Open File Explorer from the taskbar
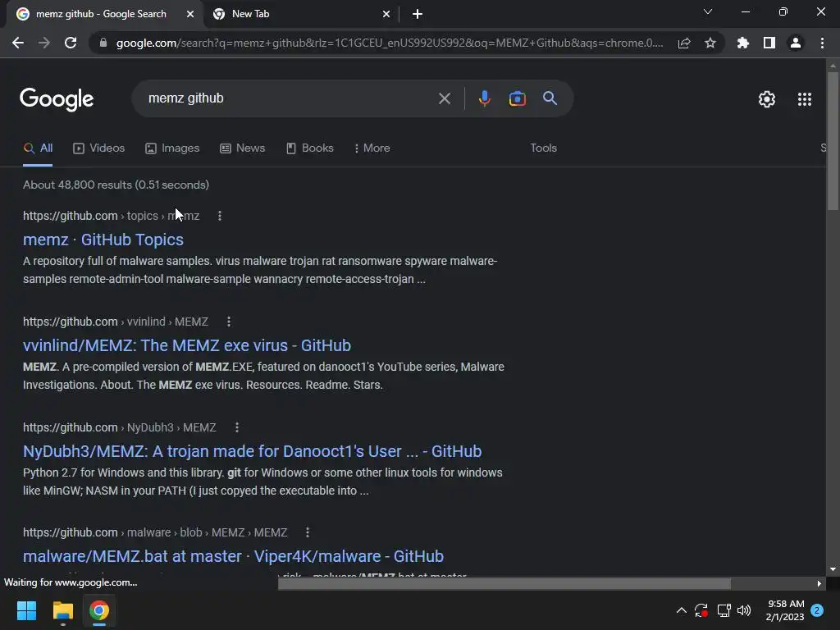Screen dimensions: 840x630 [62, 610]
